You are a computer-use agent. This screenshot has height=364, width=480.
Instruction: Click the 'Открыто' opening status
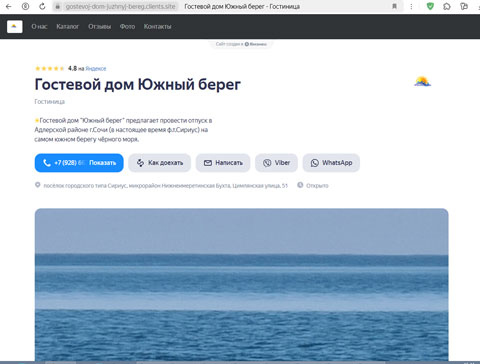(x=317, y=186)
